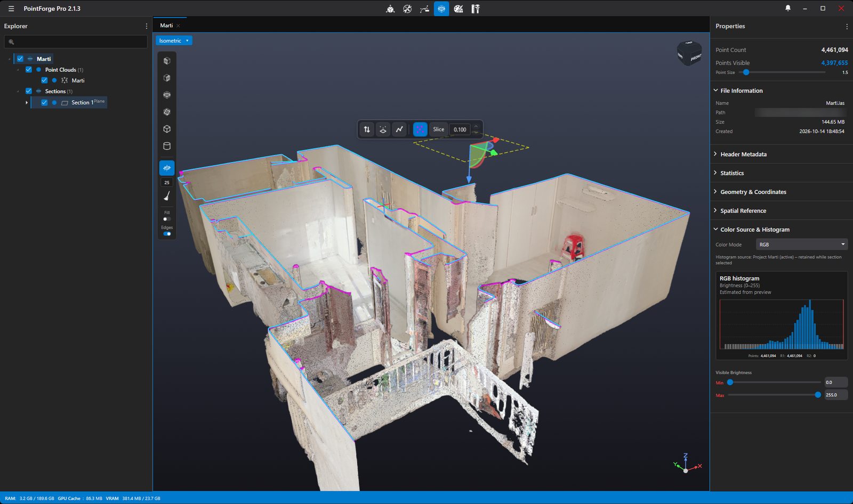Select the cylinder section tool
Screen dimensions: 853x504
[x=167, y=146]
